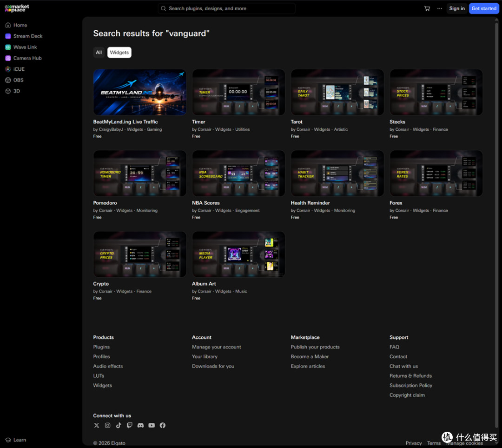The width and height of the screenshot is (502, 448).
Task: Click the Audio effects footer link
Action: point(108,366)
